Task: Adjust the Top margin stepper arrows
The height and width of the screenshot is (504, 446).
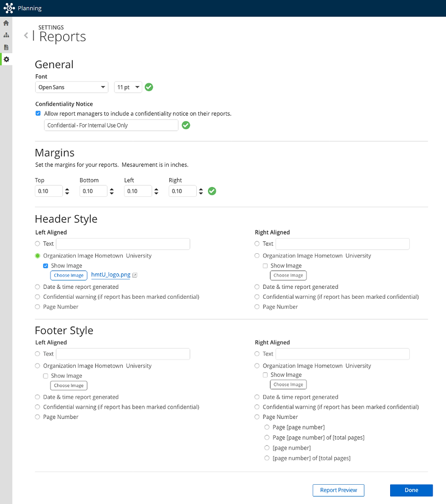Action: (67, 191)
